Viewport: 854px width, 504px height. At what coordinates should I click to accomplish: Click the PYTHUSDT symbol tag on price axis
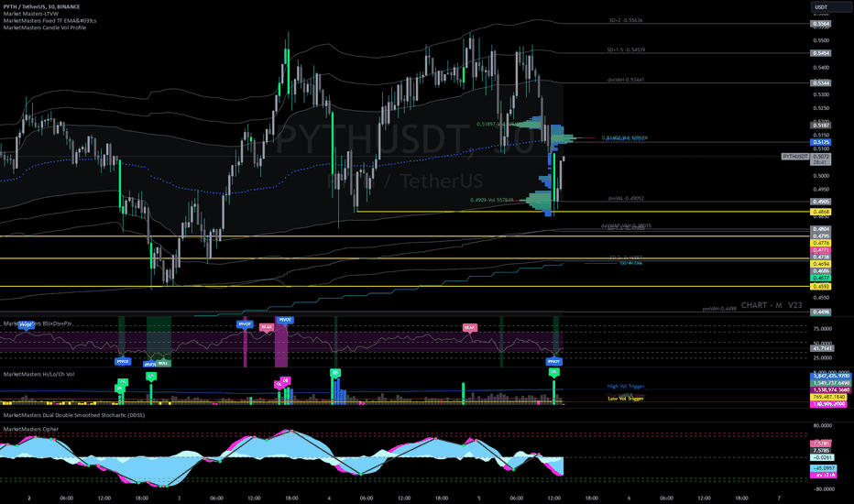pos(795,157)
